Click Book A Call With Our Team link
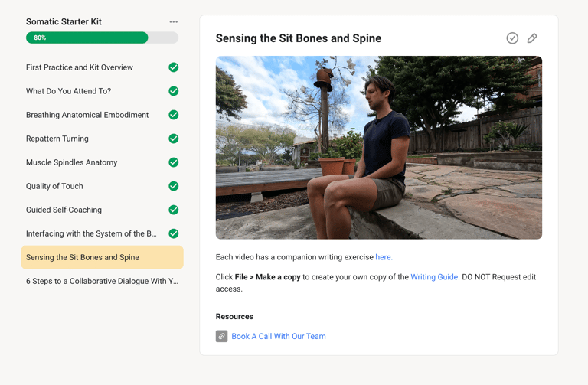The image size is (588, 385). click(278, 336)
